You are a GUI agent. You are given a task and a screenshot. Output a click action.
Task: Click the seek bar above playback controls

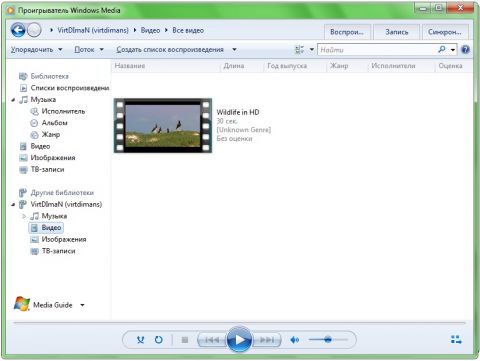pyautogui.click(x=239, y=323)
